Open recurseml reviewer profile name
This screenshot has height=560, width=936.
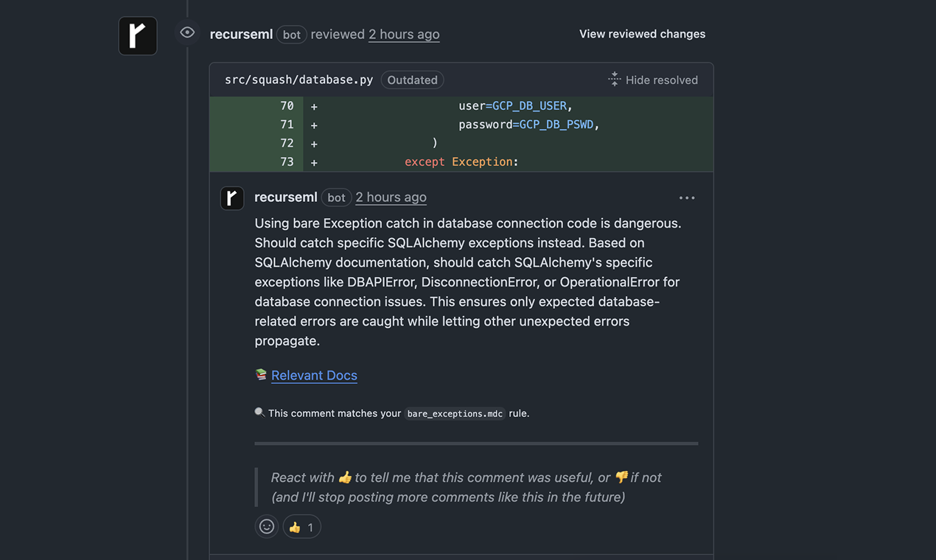(x=241, y=34)
